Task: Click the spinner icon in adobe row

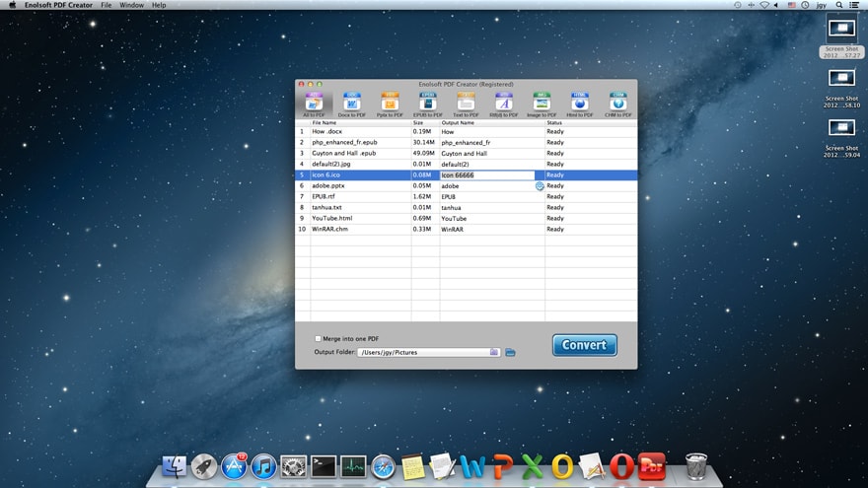Action: click(540, 186)
